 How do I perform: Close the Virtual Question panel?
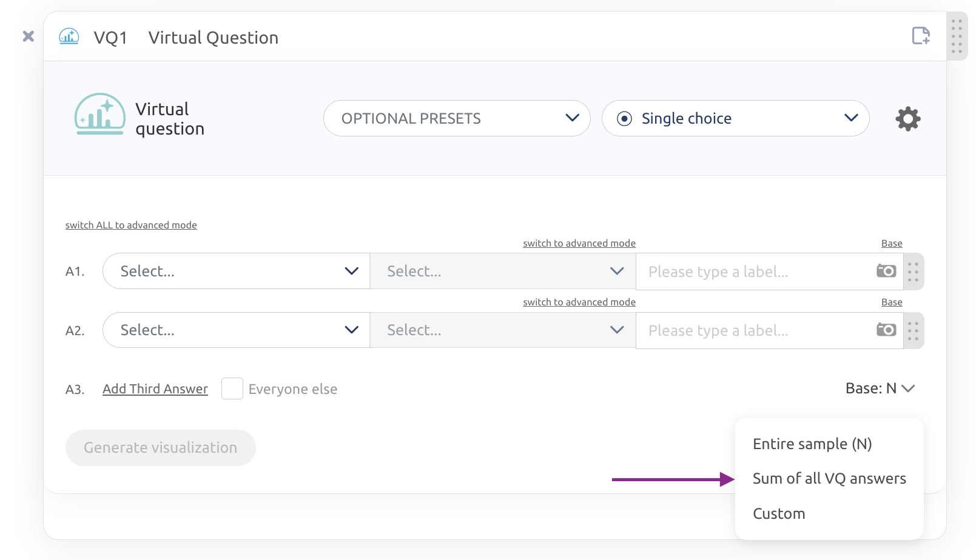(29, 36)
